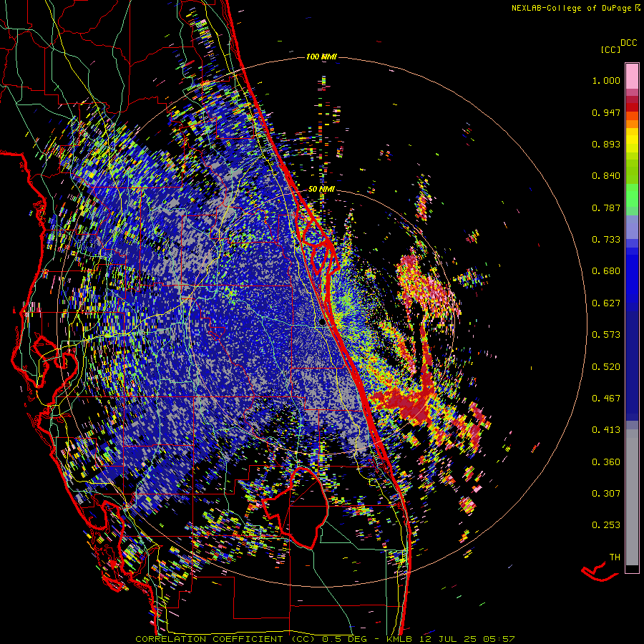Click the DCC label above the color scale

tap(628, 43)
